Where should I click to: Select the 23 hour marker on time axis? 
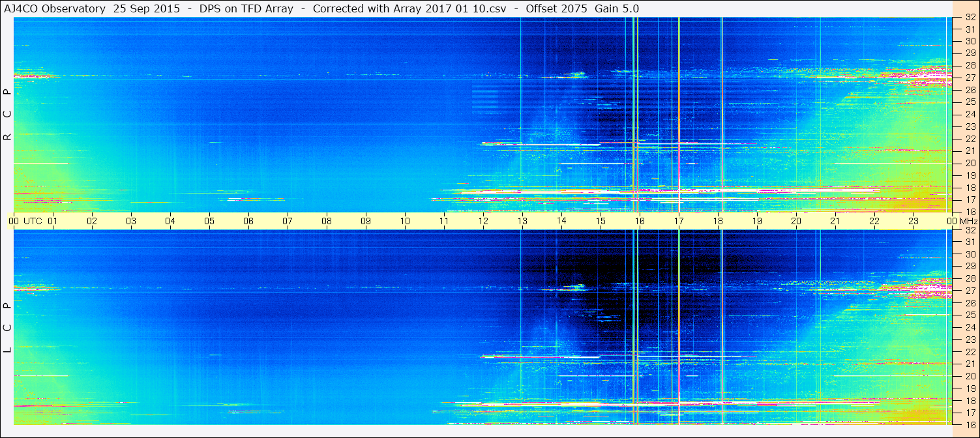[913, 221]
